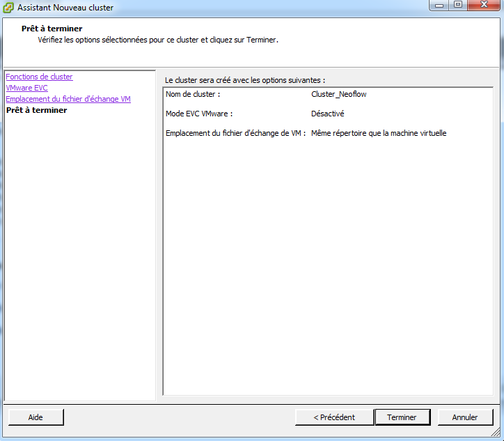Image resolution: width=504 pixels, height=441 pixels.
Task: Click the Aide button
Action: pyautogui.click(x=36, y=417)
